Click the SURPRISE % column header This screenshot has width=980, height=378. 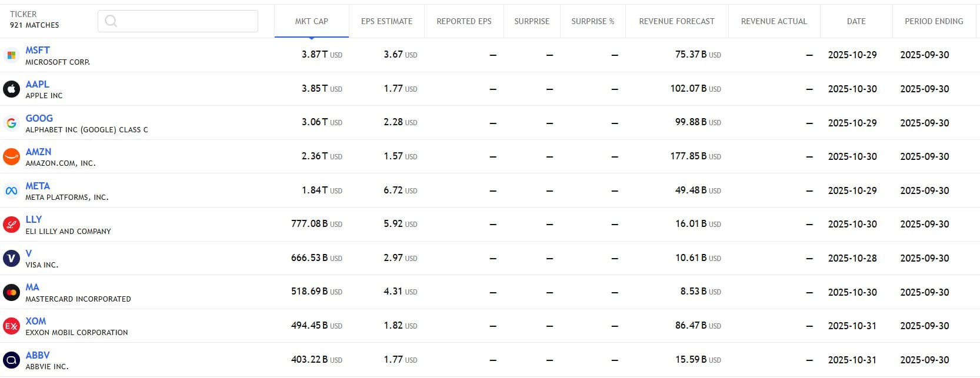point(592,21)
